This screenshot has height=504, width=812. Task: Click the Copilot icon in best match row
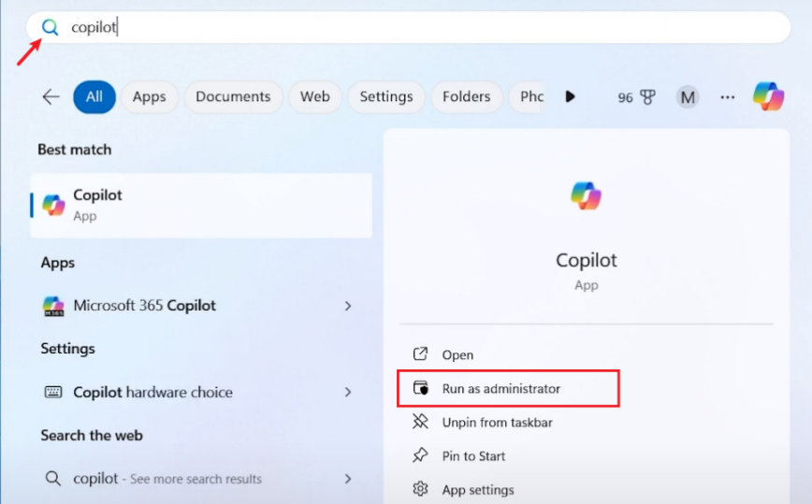tap(54, 205)
